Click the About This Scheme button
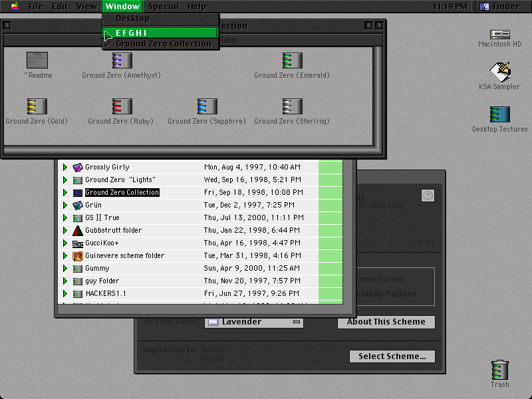This screenshot has height=399, width=532. pyautogui.click(x=386, y=322)
